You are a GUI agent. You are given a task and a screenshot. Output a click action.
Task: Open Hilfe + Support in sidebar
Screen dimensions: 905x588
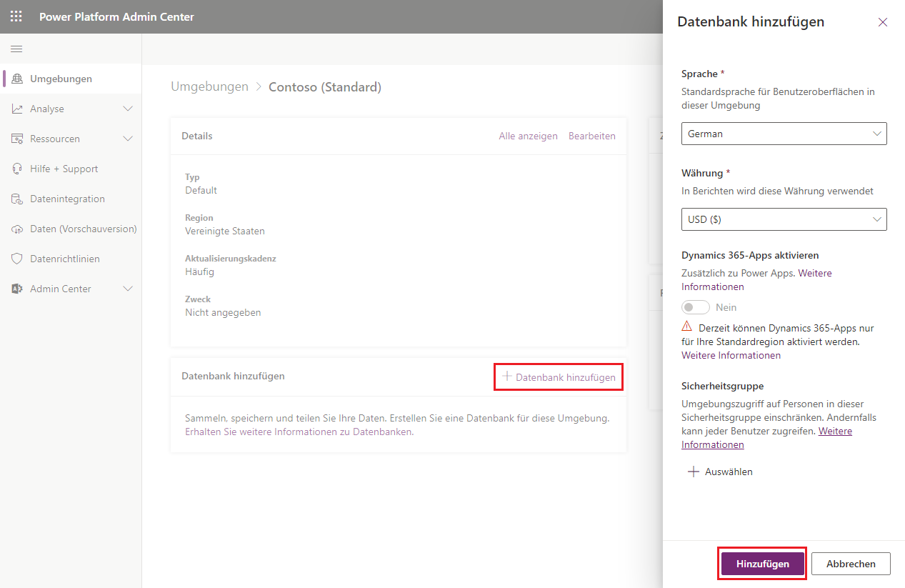click(71, 169)
